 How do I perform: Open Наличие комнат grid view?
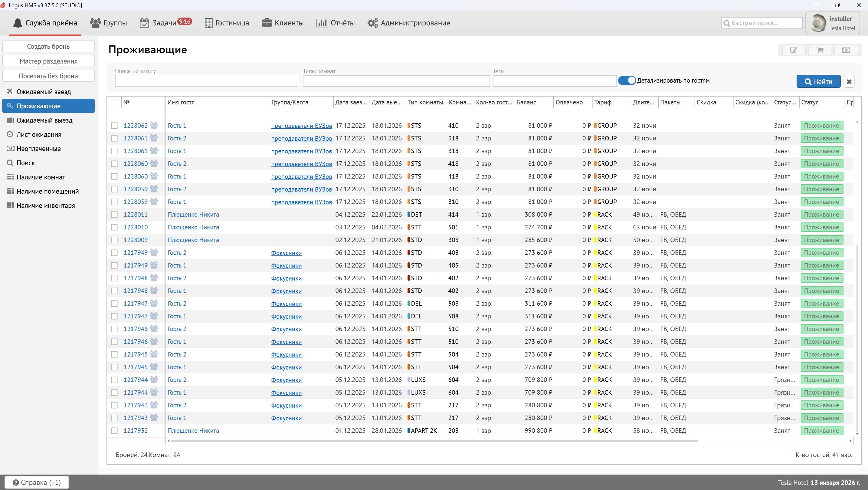coord(41,177)
